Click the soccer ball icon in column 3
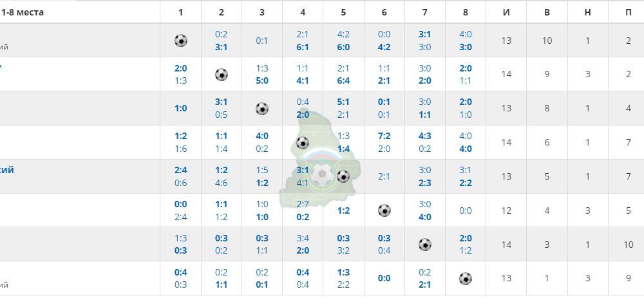This screenshot has height=298, width=644. pyautogui.click(x=262, y=109)
